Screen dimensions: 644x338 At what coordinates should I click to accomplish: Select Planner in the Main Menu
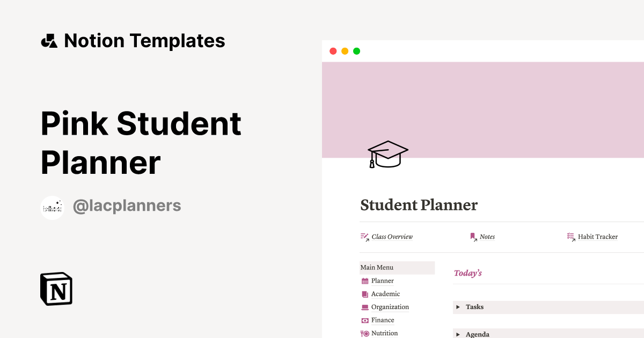(x=383, y=281)
